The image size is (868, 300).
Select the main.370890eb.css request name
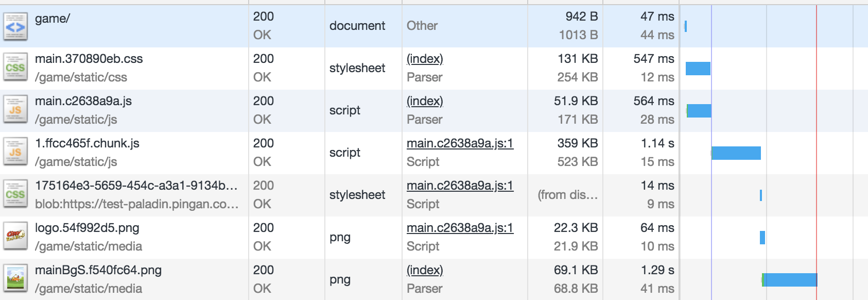click(x=89, y=59)
